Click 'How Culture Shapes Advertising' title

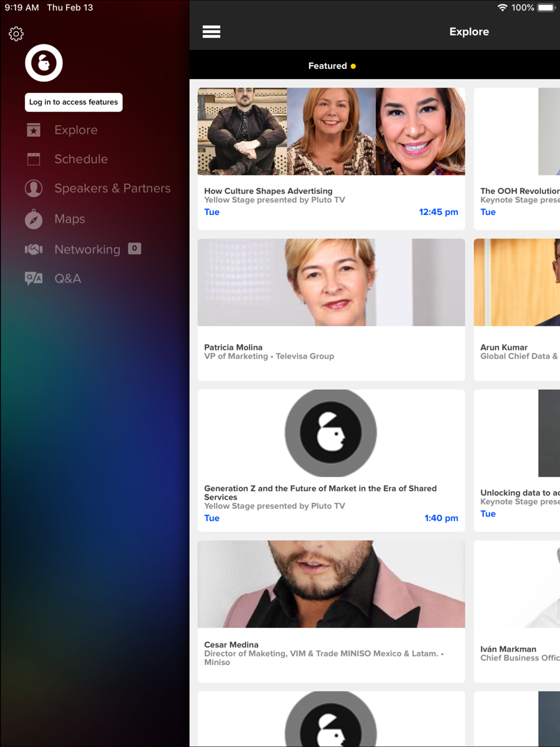click(268, 191)
